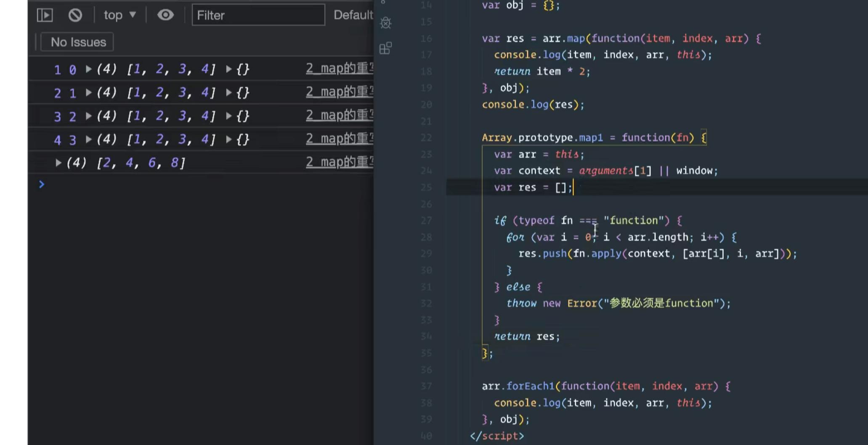Expand the {} object in row 2 1
The width and height of the screenshot is (868, 445).
(229, 92)
